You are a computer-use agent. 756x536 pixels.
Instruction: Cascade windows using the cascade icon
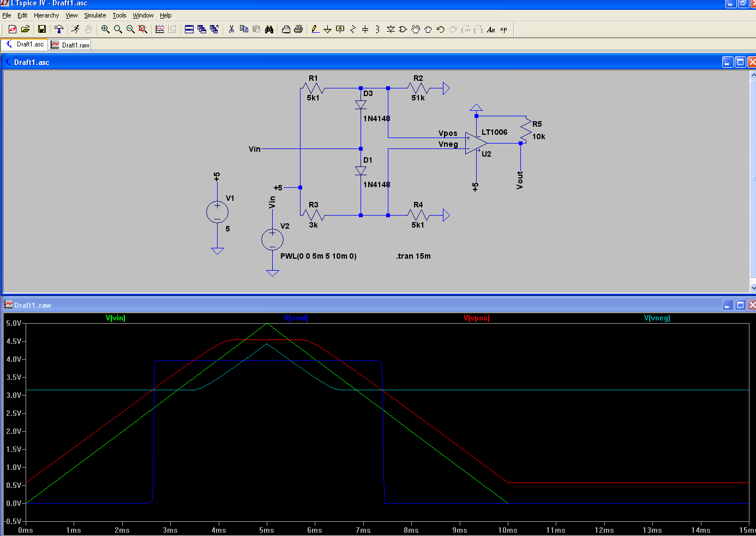pos(202,29)
